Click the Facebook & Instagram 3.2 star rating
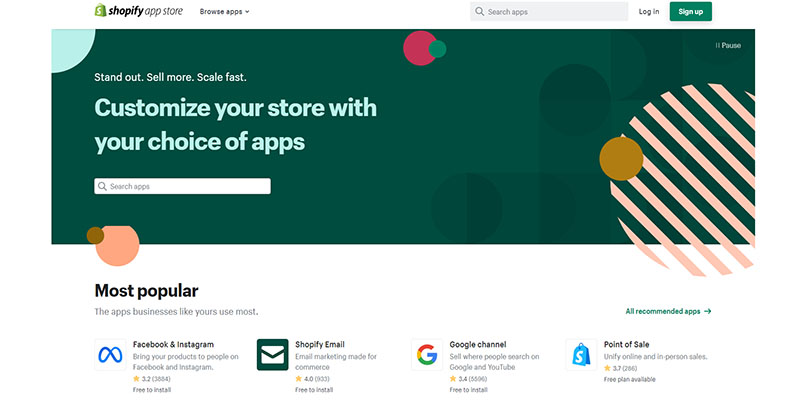The image size is (800, 400). (152, 379)
